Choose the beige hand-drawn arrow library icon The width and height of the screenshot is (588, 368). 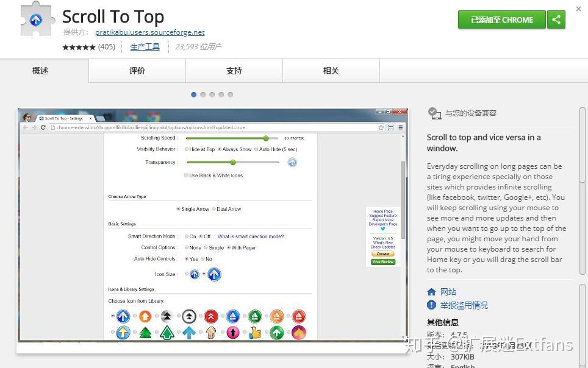tap(211, 333)
